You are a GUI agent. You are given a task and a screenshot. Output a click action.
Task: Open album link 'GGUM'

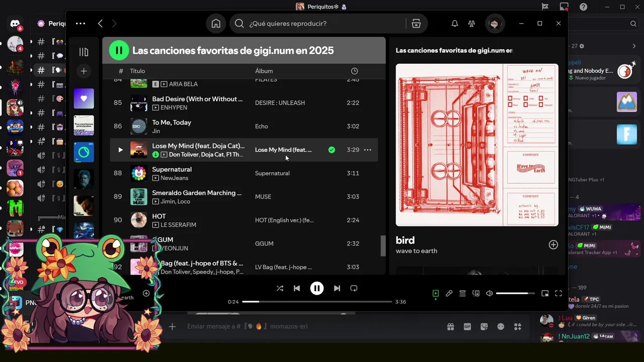[x=264, y=243]
